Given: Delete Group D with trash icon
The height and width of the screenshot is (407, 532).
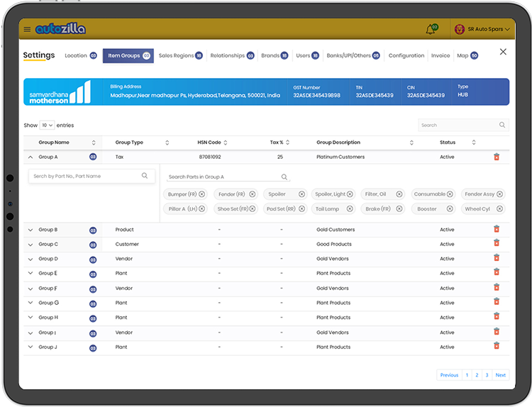Looking at the screenshot, I should (497, 258).
